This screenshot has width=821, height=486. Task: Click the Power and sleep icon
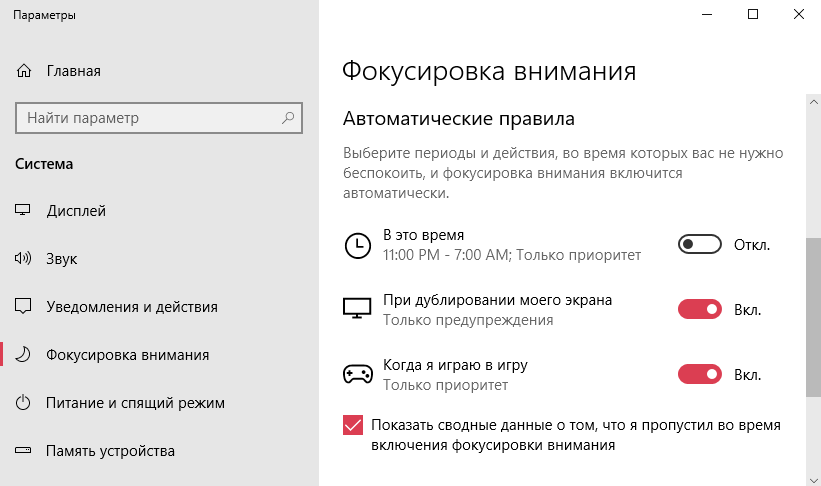(23, 402)
